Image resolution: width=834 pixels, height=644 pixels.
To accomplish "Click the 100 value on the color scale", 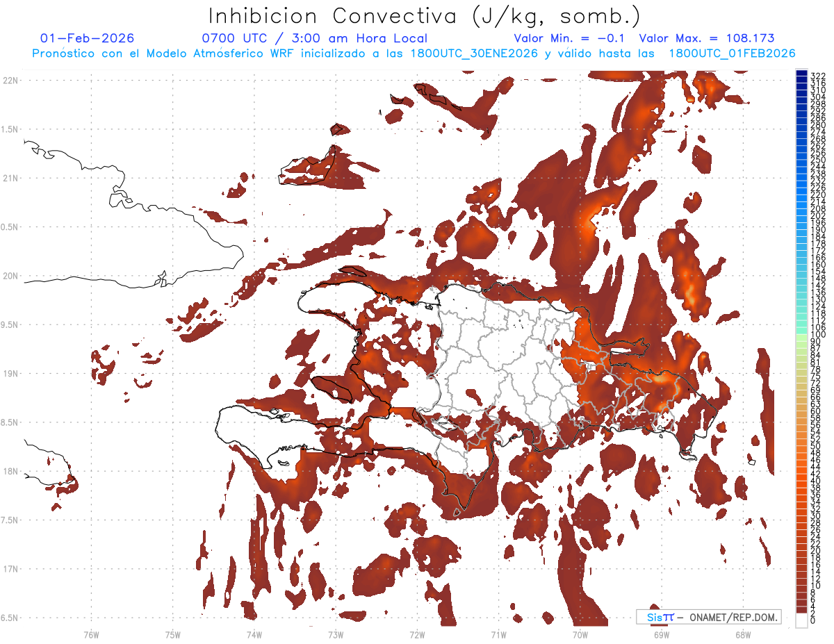I will 817,336.
